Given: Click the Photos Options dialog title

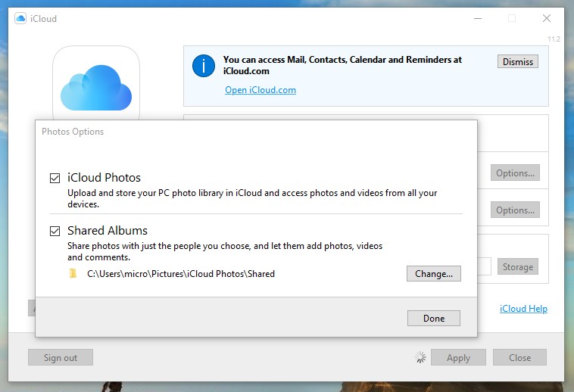Looking at the screenshot, I should pyautogui.click(x=73, y=132).
